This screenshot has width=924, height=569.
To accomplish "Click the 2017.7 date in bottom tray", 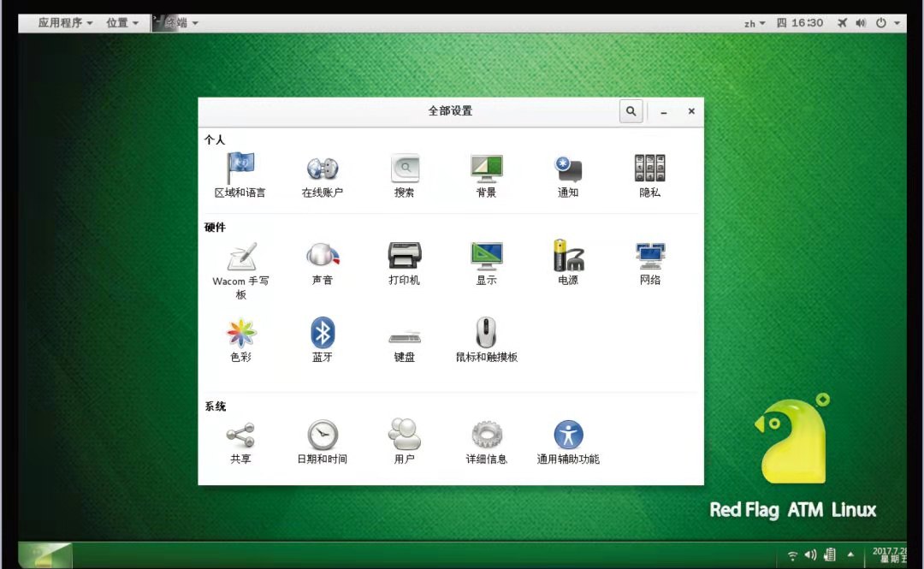I will tap(889, 554).
